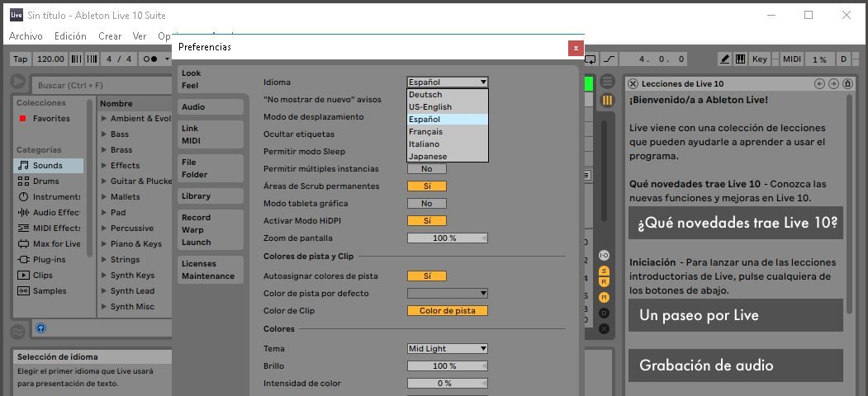Image resolution: width=868 pixels, height=396 pixels.
Task: Open Color de pista por defecto dropdown
Action: (x=448, y=293)
